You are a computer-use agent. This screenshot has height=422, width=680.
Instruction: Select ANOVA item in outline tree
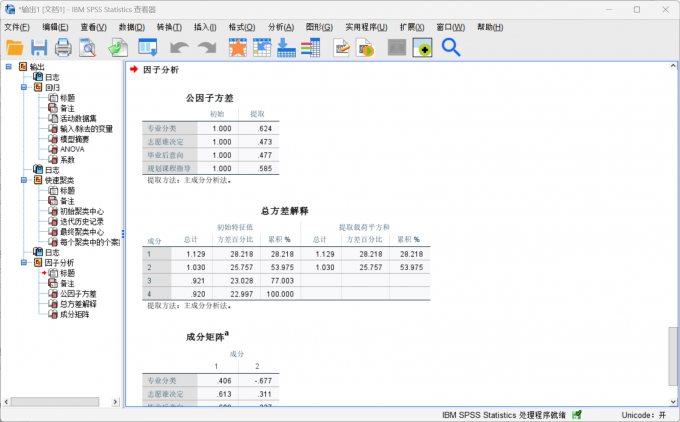tap(72, 149)
